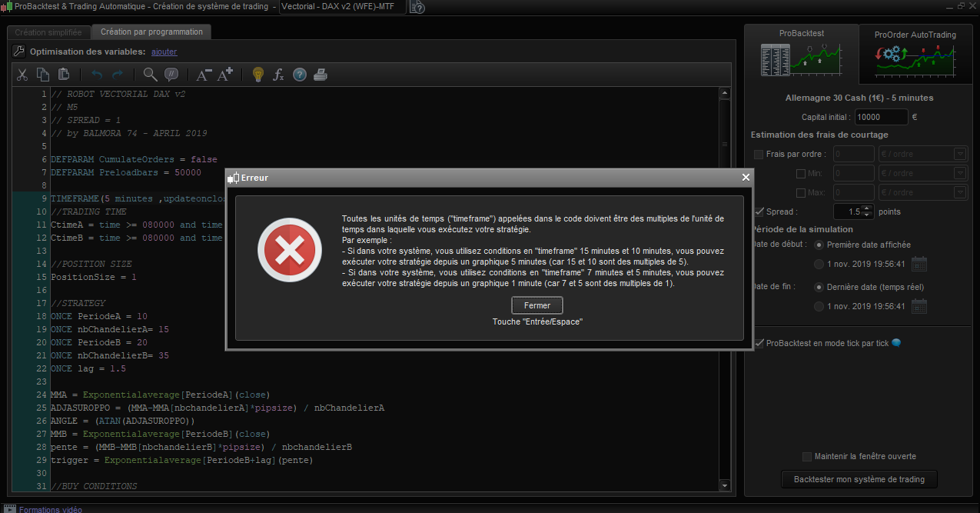
Task: Click the Spread points value field
Action: pos(849,212)
